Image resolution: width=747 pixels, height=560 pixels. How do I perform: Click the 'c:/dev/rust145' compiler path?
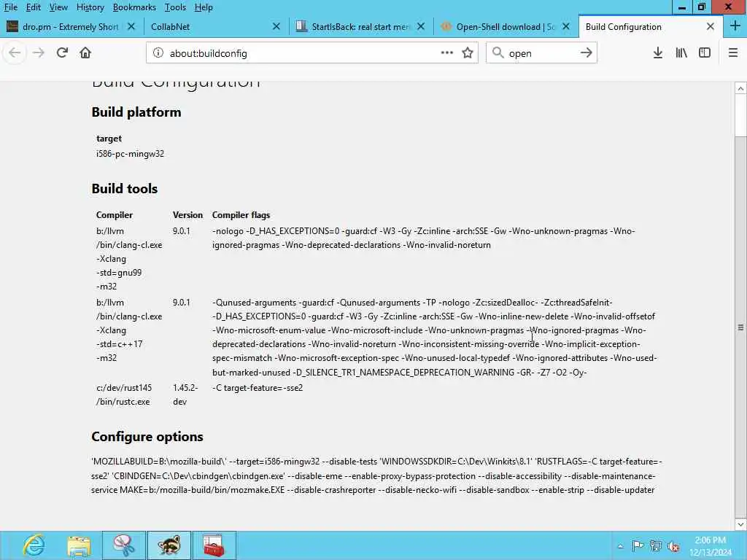pos(124,388)
